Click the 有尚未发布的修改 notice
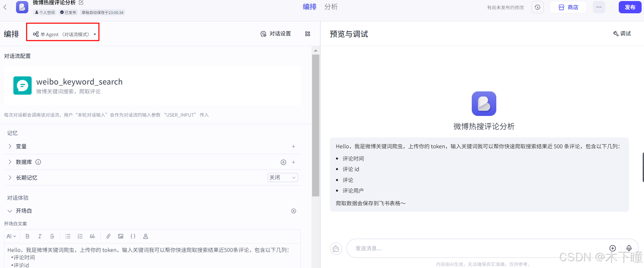644x268 pixels. point(506,8)
